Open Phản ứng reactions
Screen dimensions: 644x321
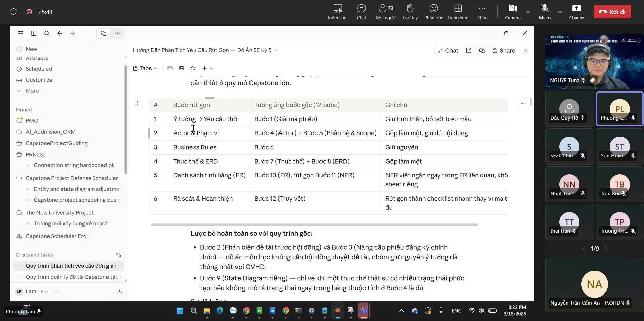click(434, 12)
